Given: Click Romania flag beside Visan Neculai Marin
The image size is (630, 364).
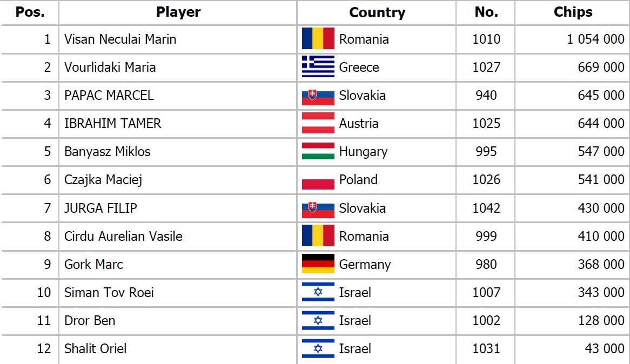Looking at the screenshot, I should pos(318,38).
